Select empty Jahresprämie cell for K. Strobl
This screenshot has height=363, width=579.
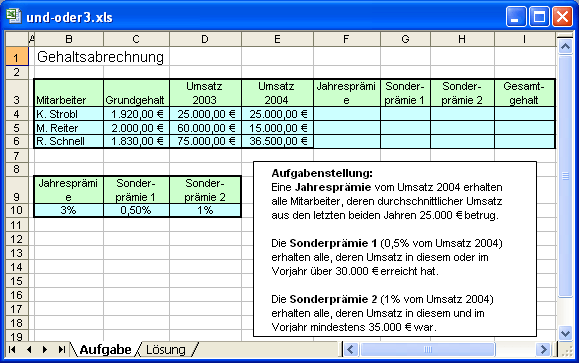(346, 114)
